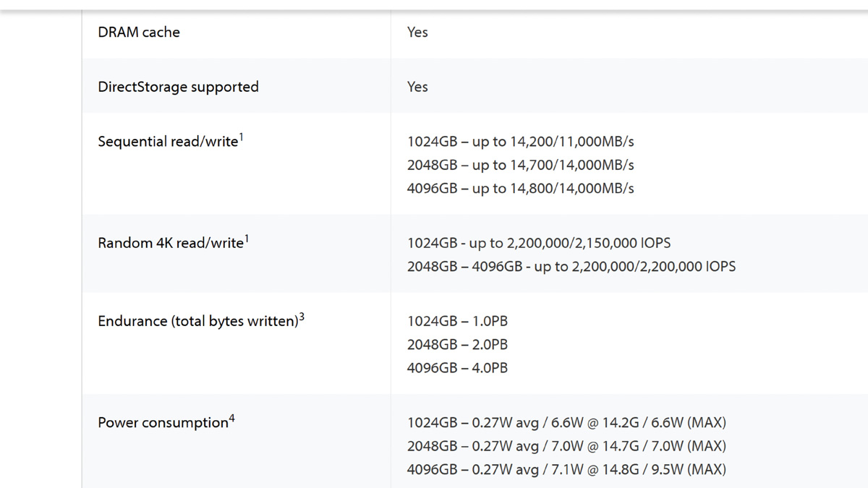
Task: Select the 4096GB 14,800/14,000MB/s line
Action: coord(520,188)
